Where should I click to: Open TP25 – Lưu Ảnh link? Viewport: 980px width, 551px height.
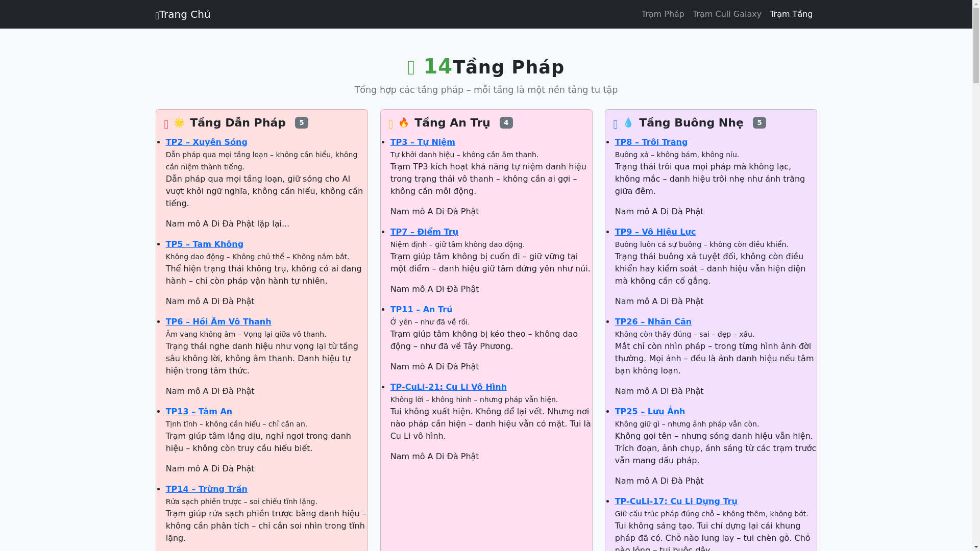pyautogui.click(x=650, y=411)
